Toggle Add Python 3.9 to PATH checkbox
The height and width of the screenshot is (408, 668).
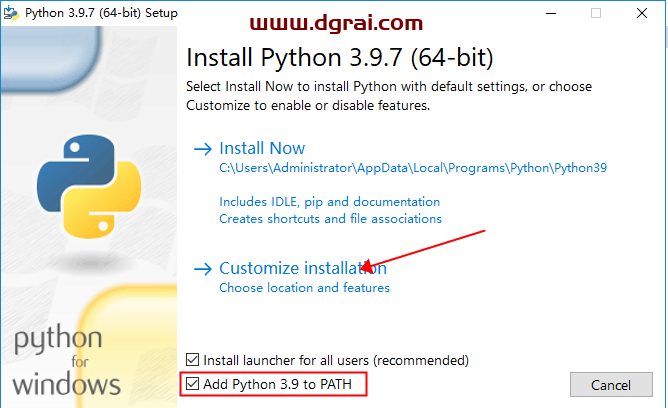pyautogui.click(x=193, y=384)
